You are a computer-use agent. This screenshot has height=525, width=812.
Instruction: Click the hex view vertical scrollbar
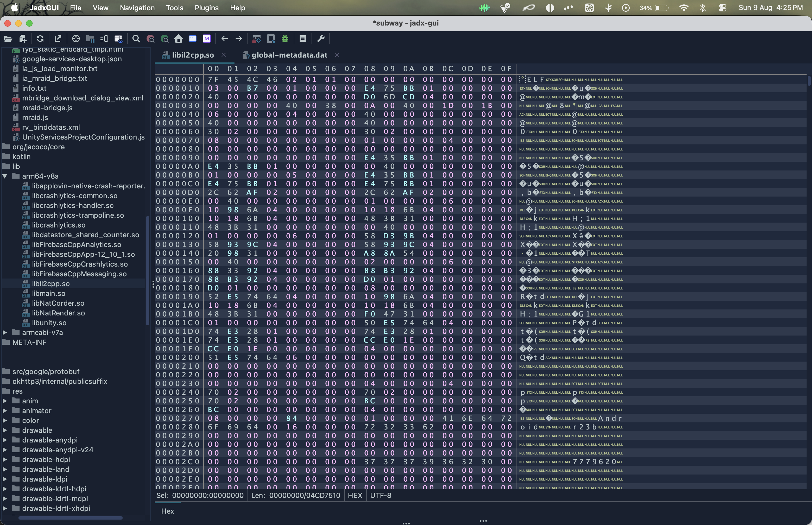click(x=809, y=81)
